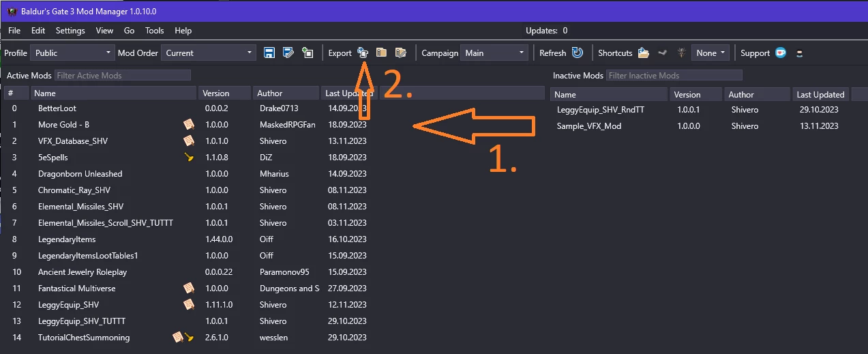This screenshot has width=868, height=354.
Task: Click the Updates: 0 counter
Action: [547, 31]
